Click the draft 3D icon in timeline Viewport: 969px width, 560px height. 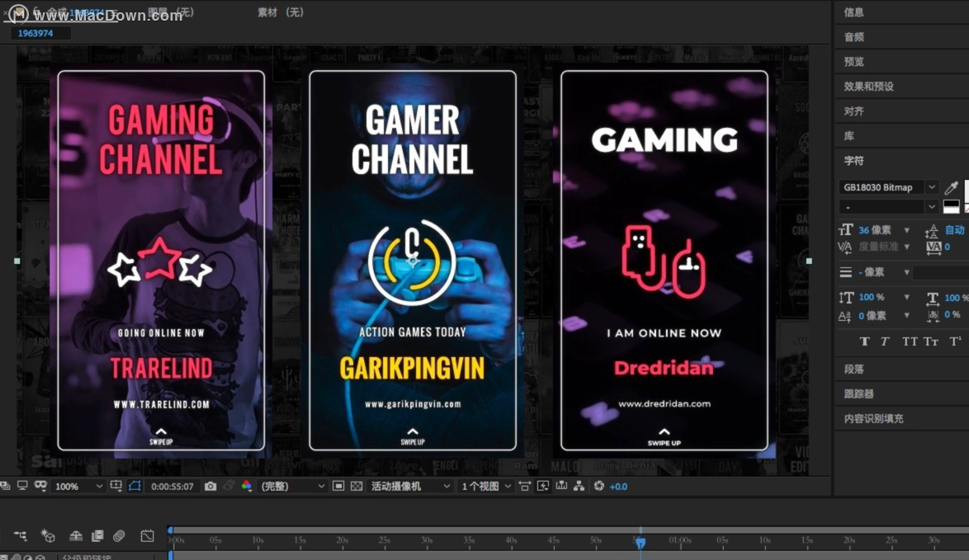click(48, 535)
